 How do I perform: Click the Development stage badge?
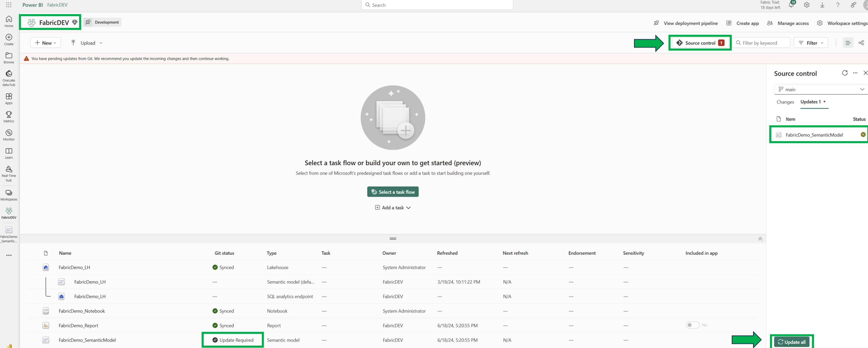(x=102, y=22)
